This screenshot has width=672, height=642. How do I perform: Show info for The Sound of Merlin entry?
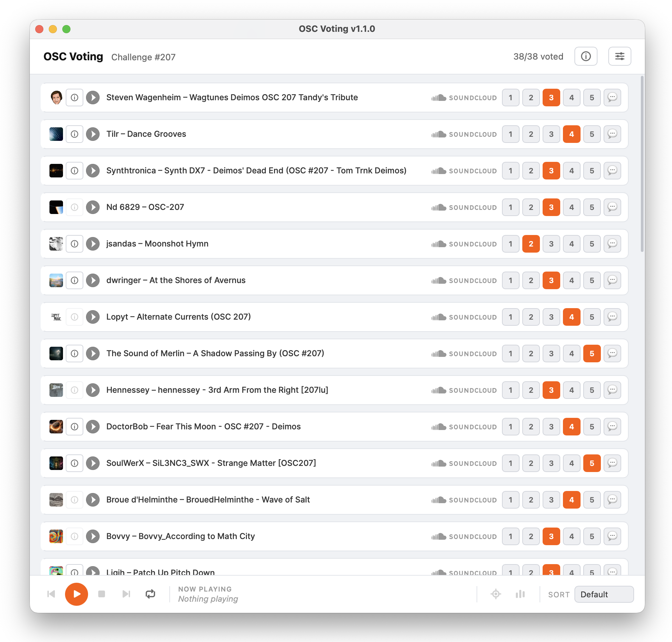point(74,354)
